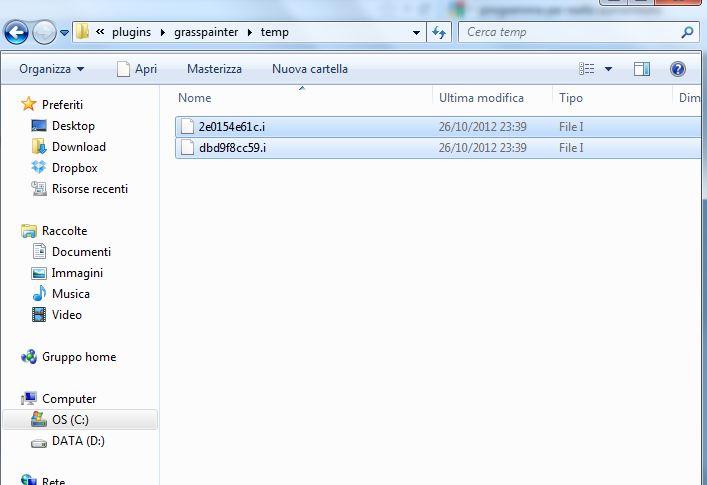Show hidden path levels via double chevron
Screen dimensions: 707x485
click(100, 32)
